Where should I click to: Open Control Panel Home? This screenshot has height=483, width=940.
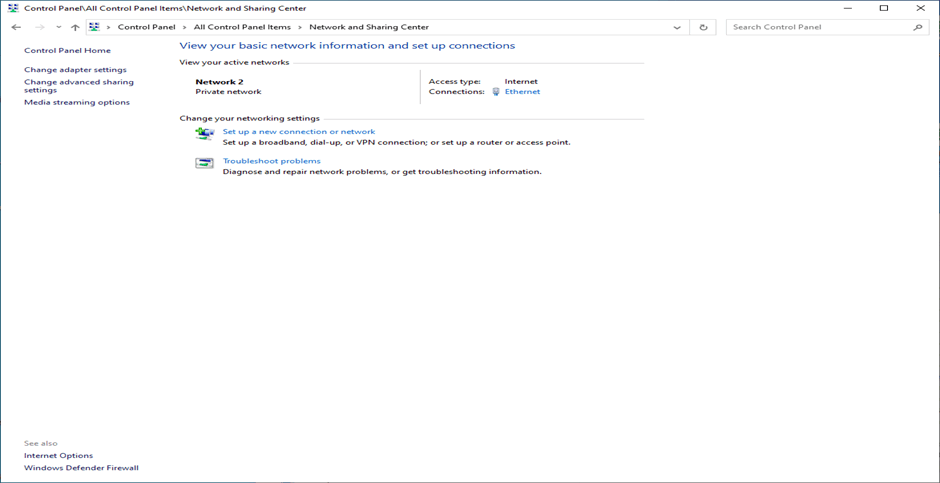coord(67,50)
